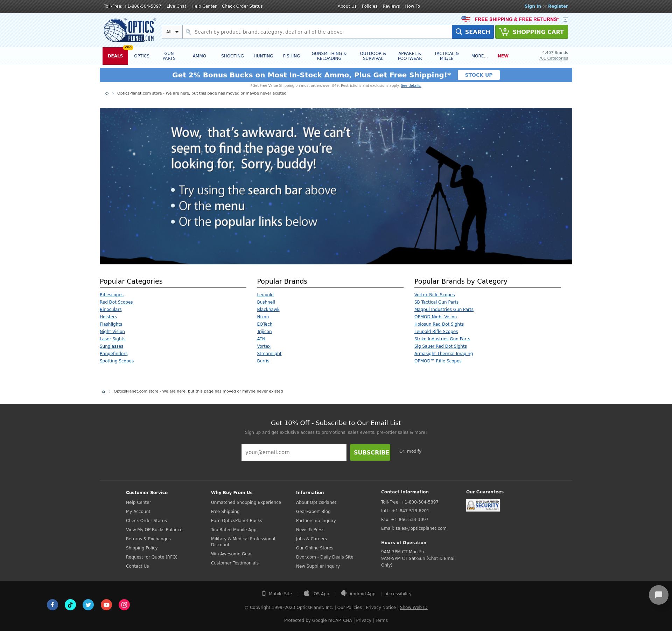Open Apparel & Footwear menu
The height and width of the screenshot is (631, 672).
[410, 56]
